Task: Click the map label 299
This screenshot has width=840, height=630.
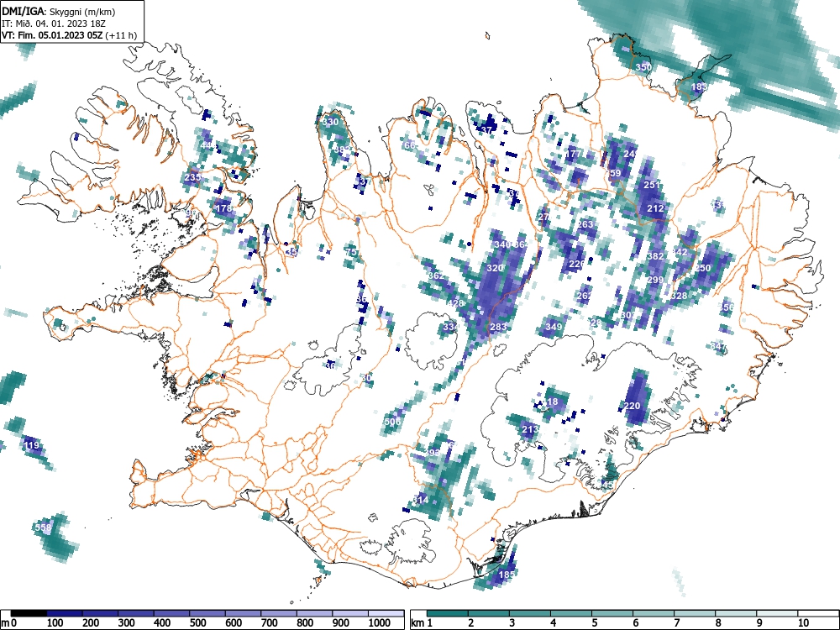Action: point(656,280)
